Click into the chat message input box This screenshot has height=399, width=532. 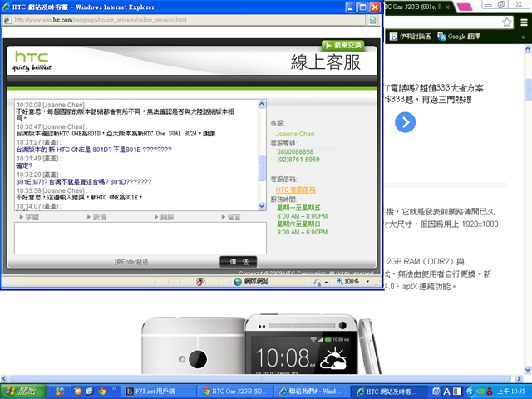click(x=140, y=239)
